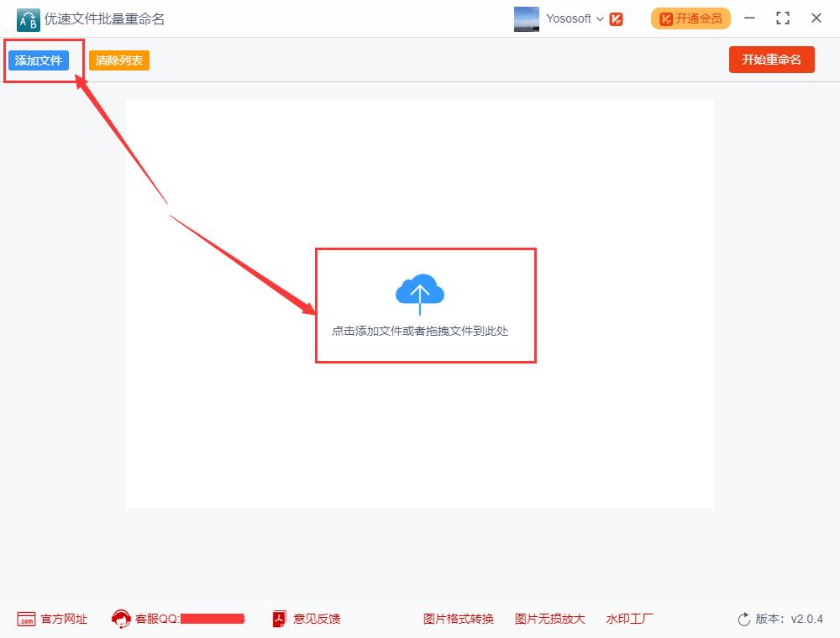Click the 点击添加文件或者拖拽文件到此处 text

(419, 332)
